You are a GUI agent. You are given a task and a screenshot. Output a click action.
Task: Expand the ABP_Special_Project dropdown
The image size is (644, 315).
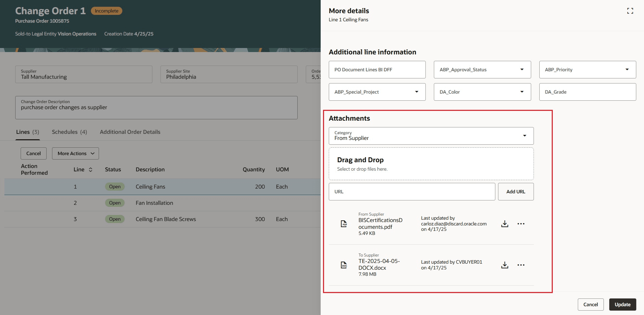416,92
